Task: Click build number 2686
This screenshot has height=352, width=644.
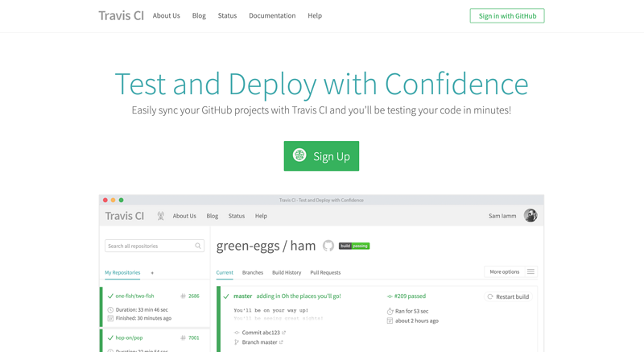Action: tap(194, 296)
